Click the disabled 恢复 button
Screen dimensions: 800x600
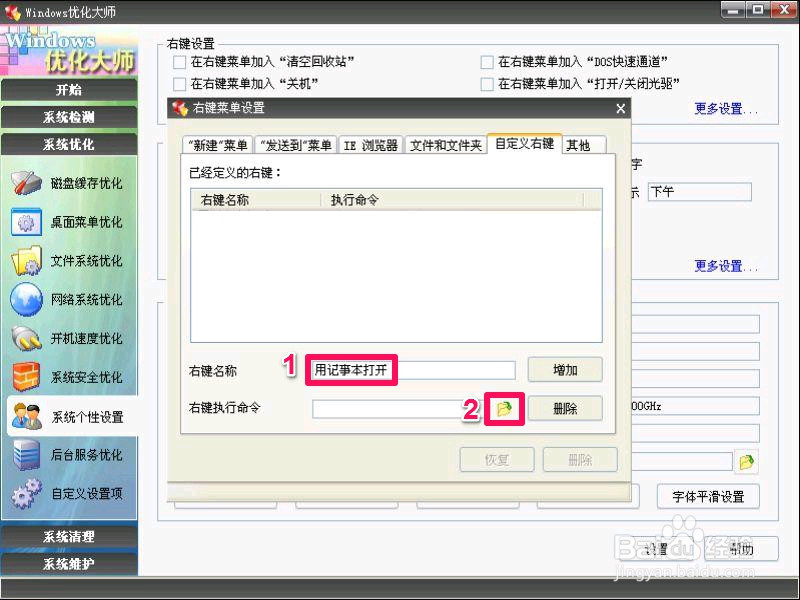[497, 460]
